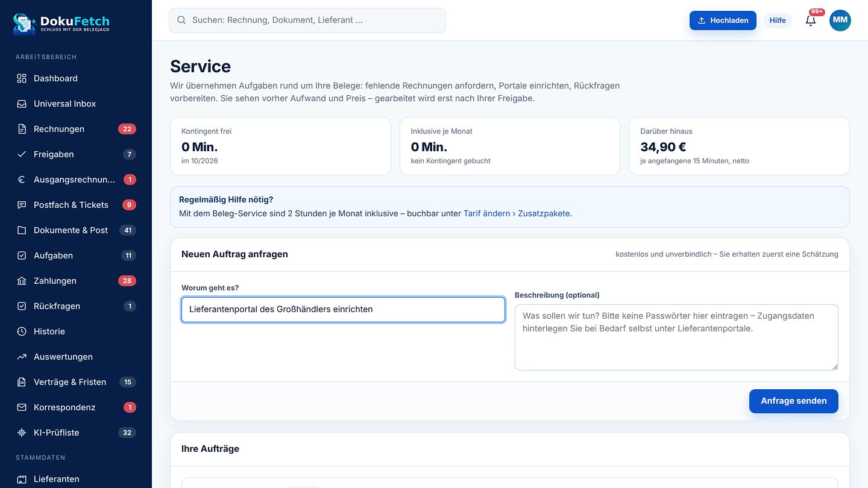
Task: Click the Hochladen button
Action: (x=723, y=20)
